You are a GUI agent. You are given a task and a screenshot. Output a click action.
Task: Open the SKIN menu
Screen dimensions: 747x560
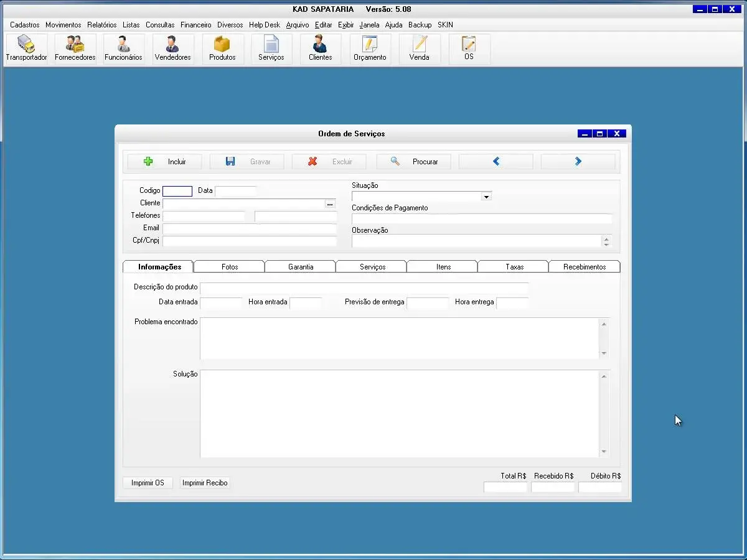(x=445, y=25)
